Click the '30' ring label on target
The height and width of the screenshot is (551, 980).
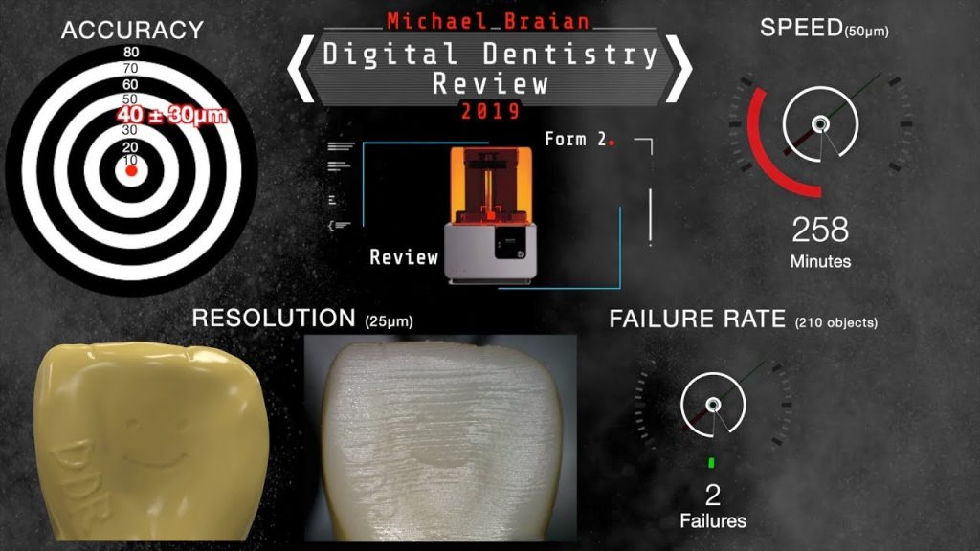[129, 130]
